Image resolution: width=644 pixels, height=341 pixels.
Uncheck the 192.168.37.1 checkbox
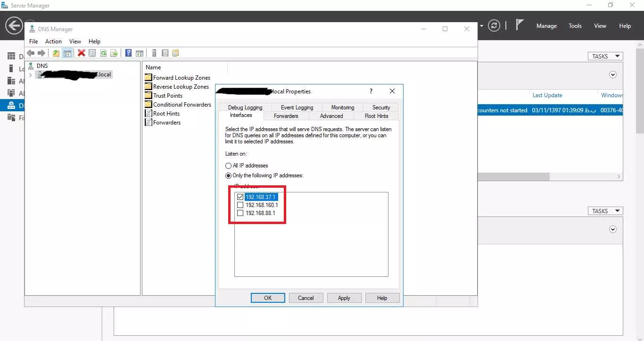tap(240, 197)
